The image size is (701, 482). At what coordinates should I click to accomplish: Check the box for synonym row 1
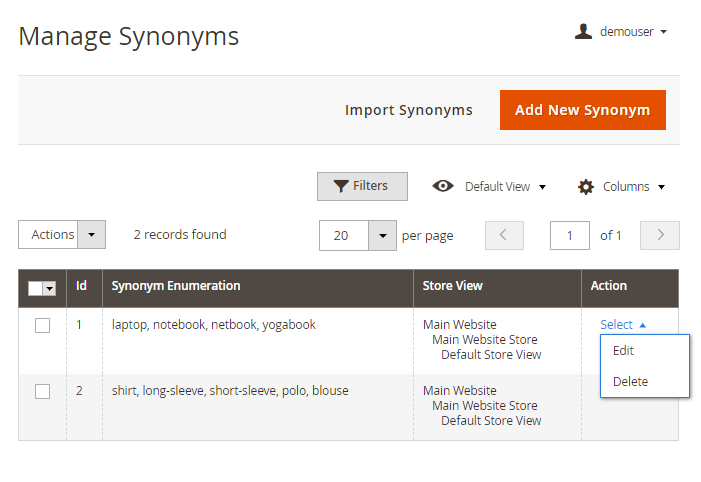pyautogui.click(x=42, y=325)
